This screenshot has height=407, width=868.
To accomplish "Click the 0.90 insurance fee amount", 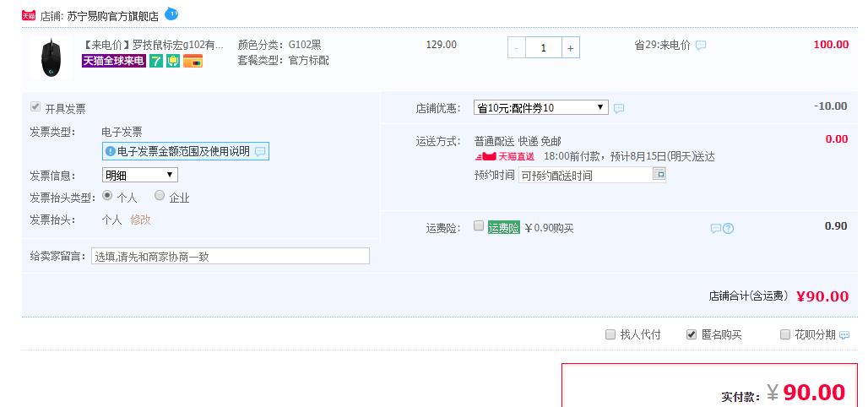I will 836,226.
